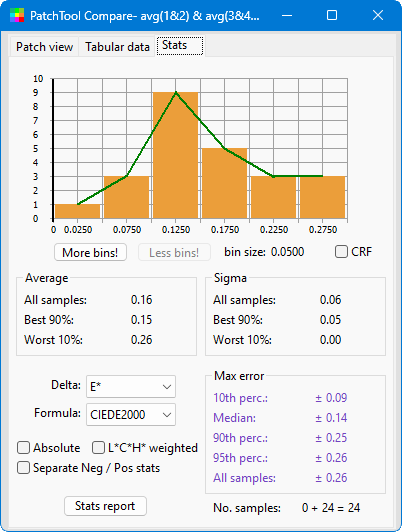This screenshot has height=532, width=402.
Task: Click the histogram bar at 0.0750
Action: (127, 197)
